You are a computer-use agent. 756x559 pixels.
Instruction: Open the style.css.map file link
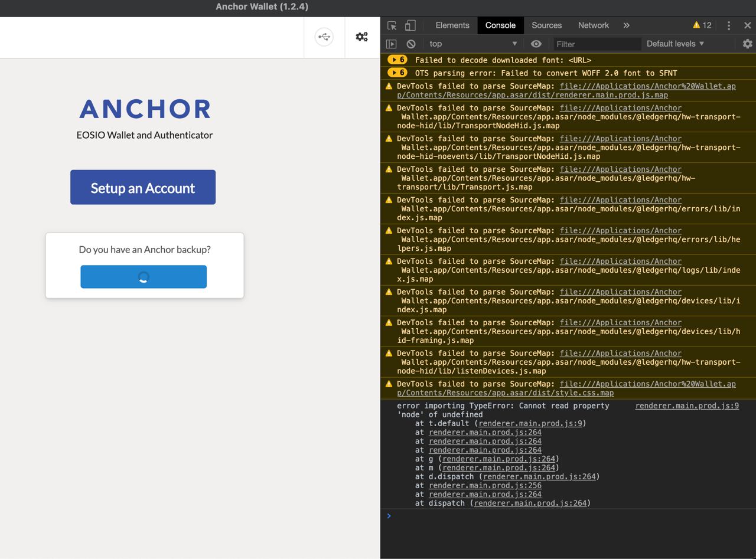[x=566, y=388]
